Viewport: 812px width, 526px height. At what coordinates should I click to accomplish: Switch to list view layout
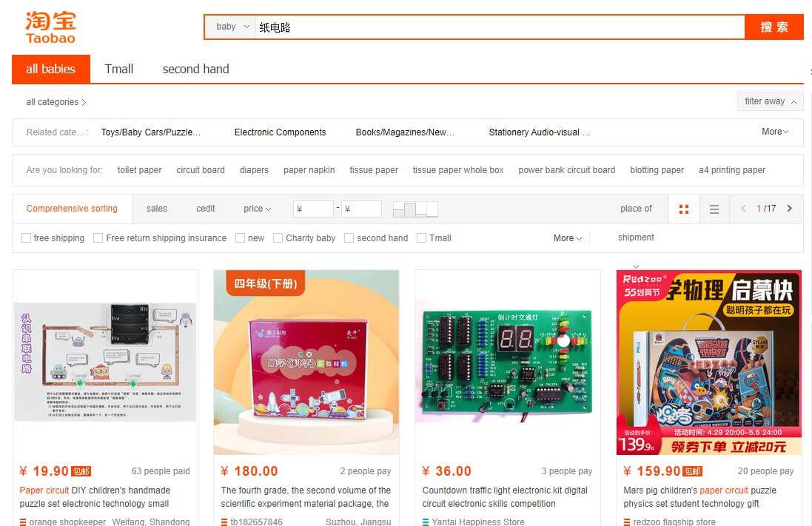pyautogui.click(x=714, y=209)
